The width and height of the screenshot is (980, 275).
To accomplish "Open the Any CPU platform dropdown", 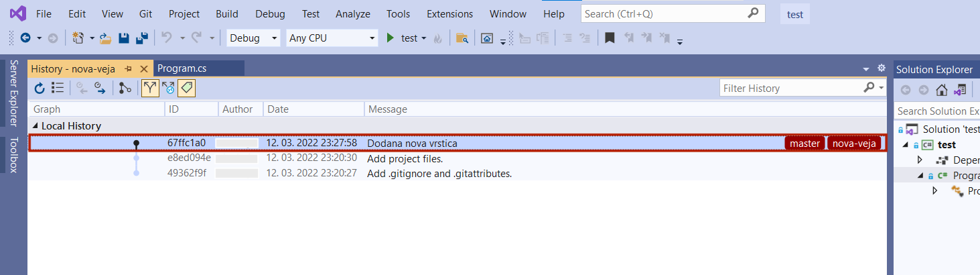I will pyautogui.click(x=332, y=38).
